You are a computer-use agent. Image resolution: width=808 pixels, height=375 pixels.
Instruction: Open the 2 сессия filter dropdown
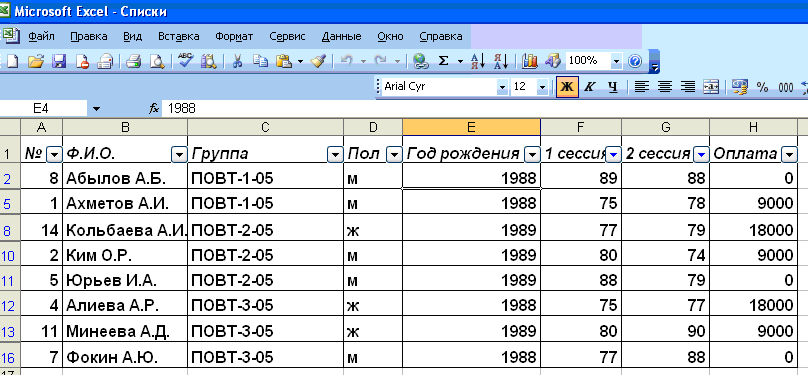click(x=701, y=155)
